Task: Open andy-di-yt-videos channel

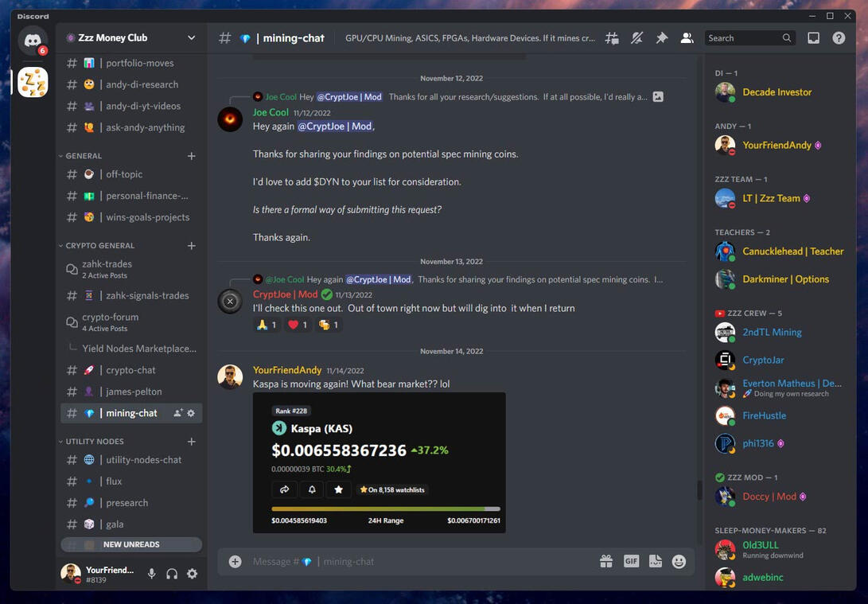Action: click(131, 107)
